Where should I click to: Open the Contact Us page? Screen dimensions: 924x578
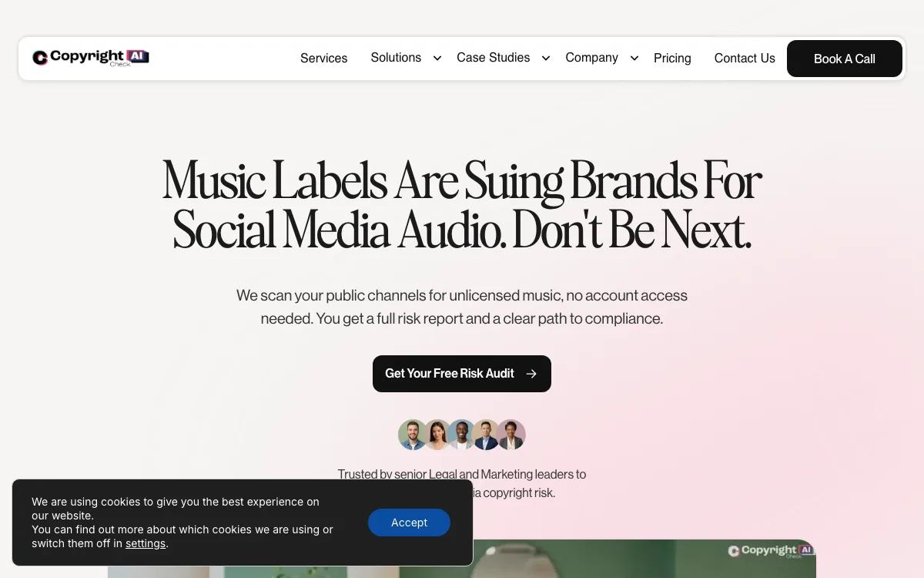point(745,59)
